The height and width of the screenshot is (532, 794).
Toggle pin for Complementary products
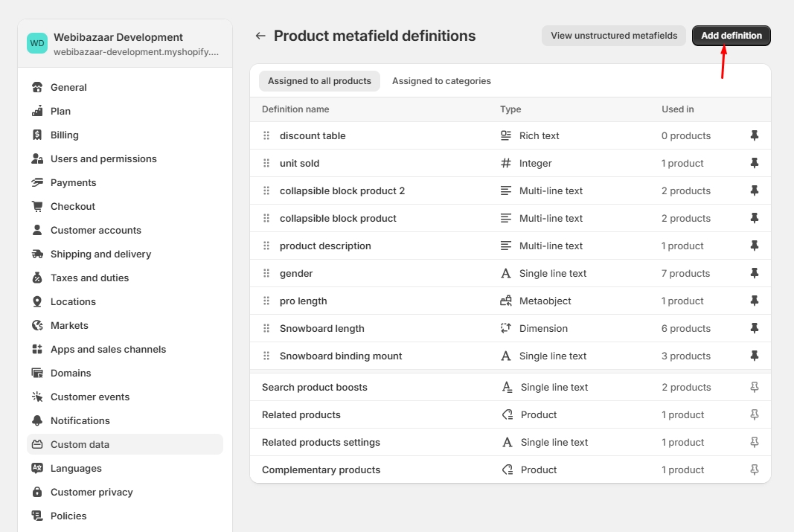click(755, 470)
